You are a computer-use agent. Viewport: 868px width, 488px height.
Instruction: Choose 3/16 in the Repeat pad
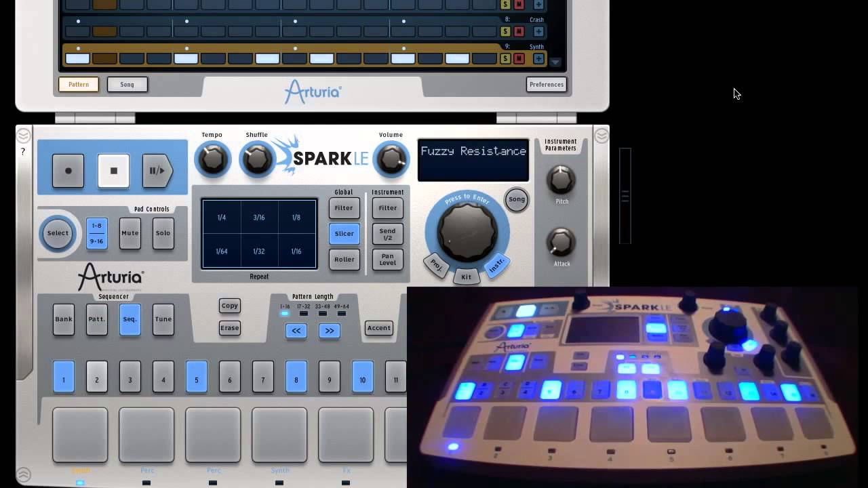coord(259,218)
